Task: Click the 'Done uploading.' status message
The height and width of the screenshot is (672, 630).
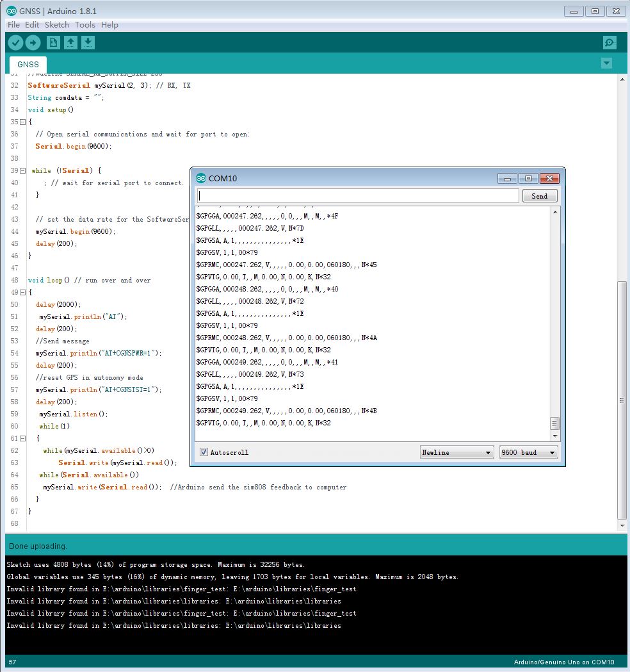Action: [38, 546]
